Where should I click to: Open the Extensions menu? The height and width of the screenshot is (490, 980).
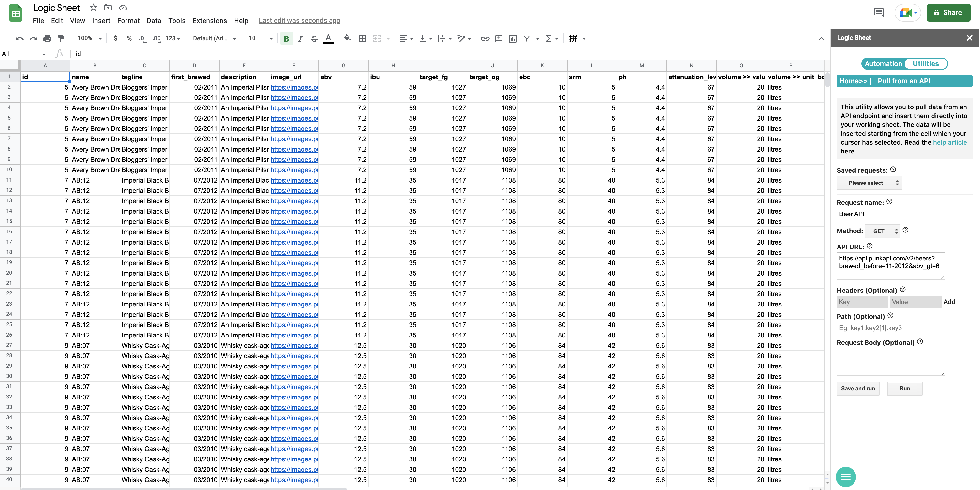point(210,20)
